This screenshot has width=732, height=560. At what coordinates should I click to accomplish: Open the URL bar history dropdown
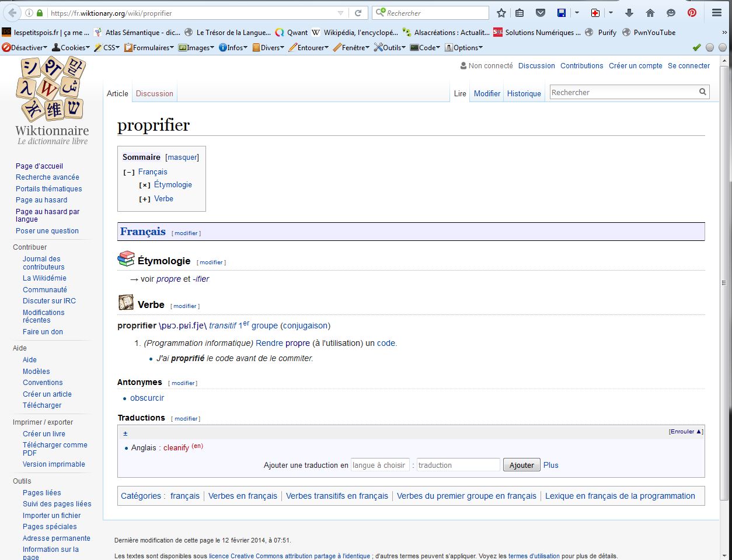[341, 13]
